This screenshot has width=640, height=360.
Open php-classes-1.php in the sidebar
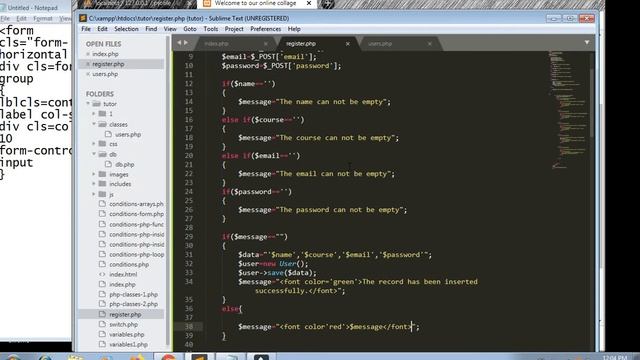[133, 294]
